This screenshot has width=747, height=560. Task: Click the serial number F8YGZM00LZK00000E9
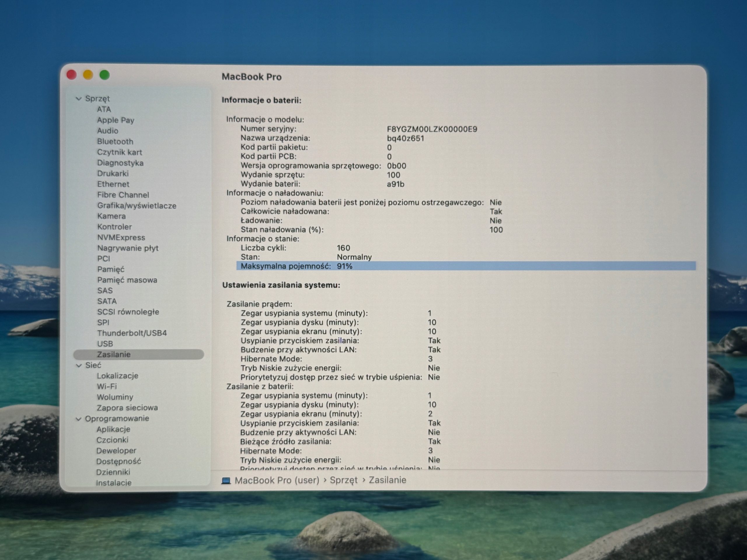[432, 129]
